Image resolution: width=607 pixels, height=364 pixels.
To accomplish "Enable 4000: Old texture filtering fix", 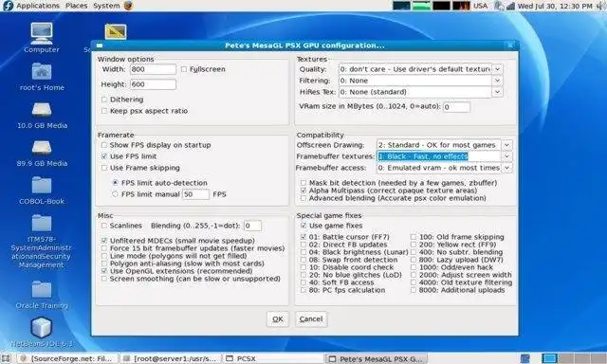I will (414, 282).
